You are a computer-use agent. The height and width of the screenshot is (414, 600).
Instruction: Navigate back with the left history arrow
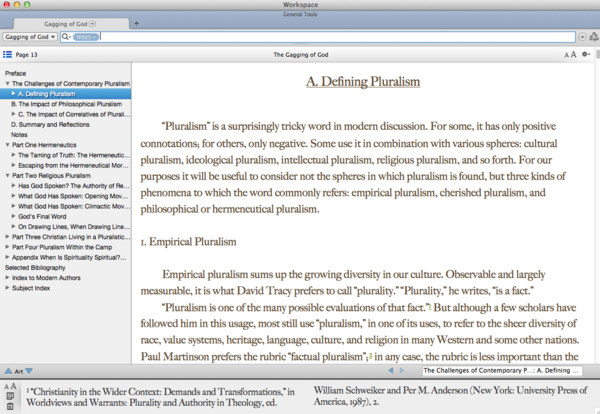coord(390,370)
